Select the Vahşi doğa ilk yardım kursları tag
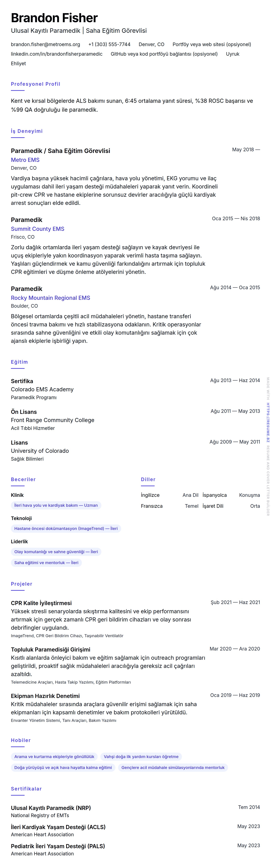Image resolution: width=271 pixels, height=868 pixels. pyautogui.click(x=141, y=757)
